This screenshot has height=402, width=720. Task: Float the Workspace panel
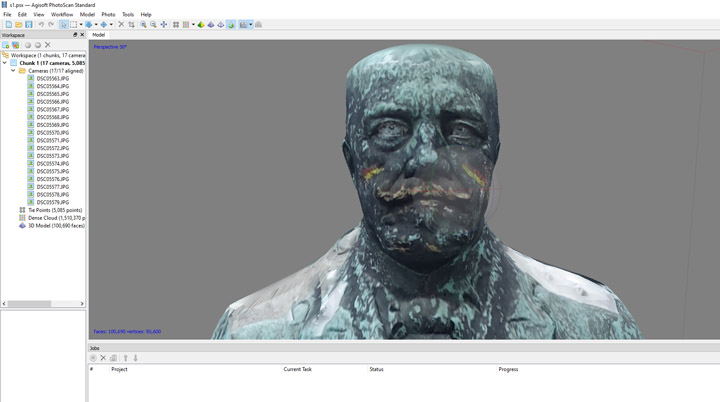tap(75, 35)
